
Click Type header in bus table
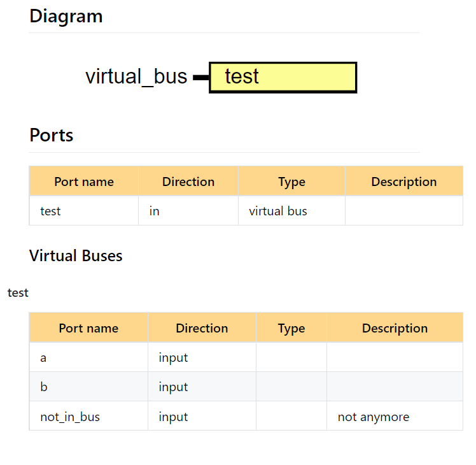pyautogui.click(x=291, y=328)
